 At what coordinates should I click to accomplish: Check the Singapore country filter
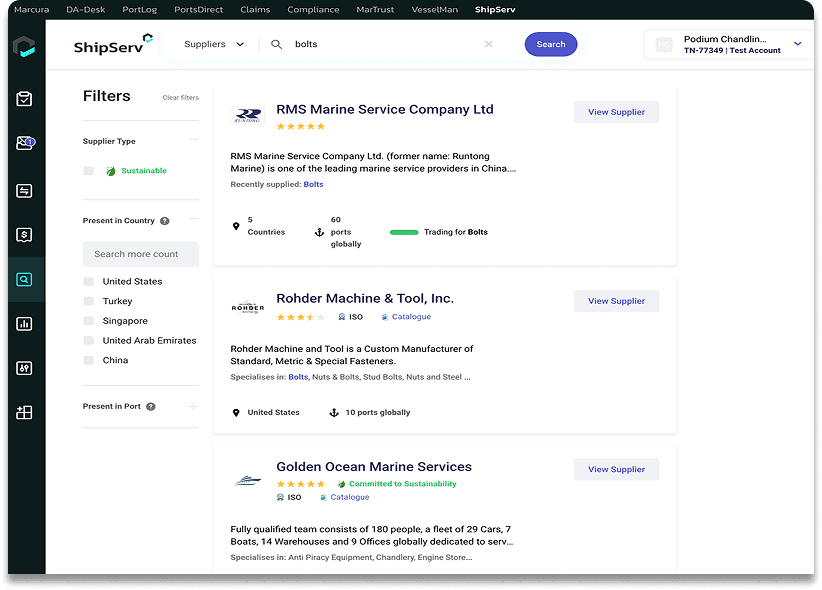[89, 321]
